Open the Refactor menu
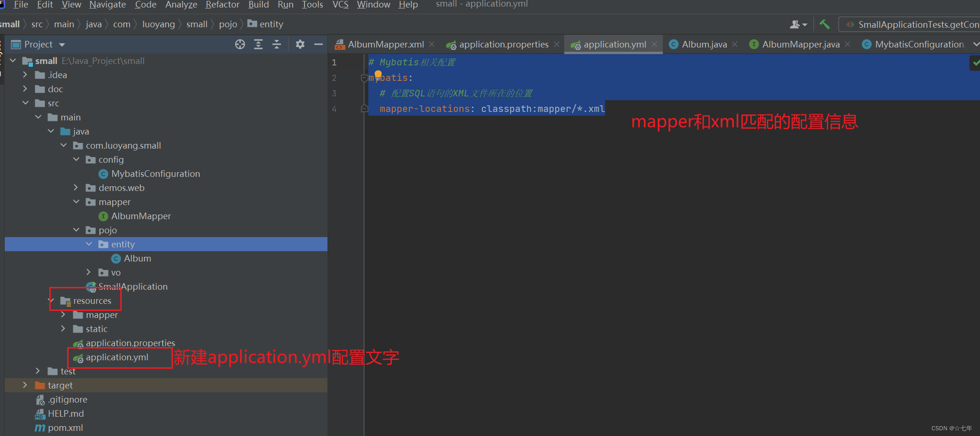This screenshot has width=980, height=436. (223, 5)
